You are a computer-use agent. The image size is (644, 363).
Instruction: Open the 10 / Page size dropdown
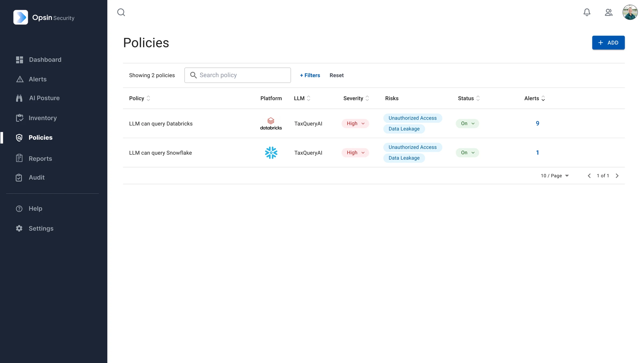555,176
